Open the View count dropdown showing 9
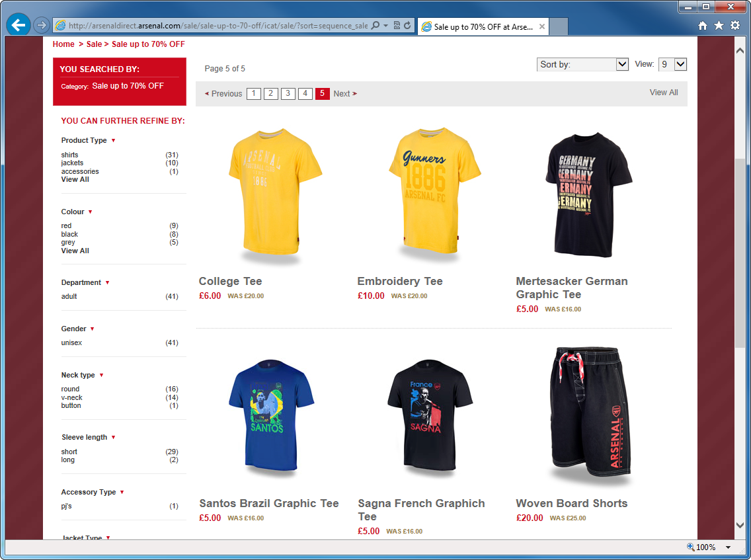This screenshot has height=560, width=751. point(672,64)
